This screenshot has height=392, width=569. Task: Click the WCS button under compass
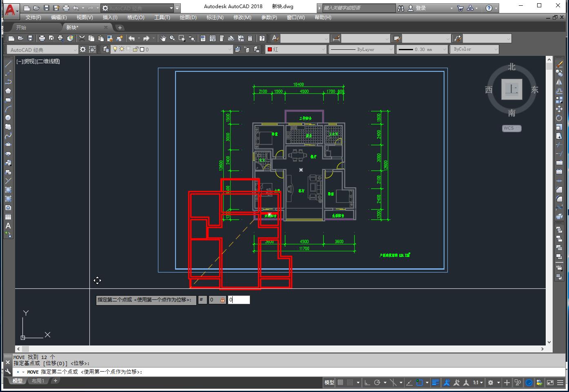click(x=511, y=128)
